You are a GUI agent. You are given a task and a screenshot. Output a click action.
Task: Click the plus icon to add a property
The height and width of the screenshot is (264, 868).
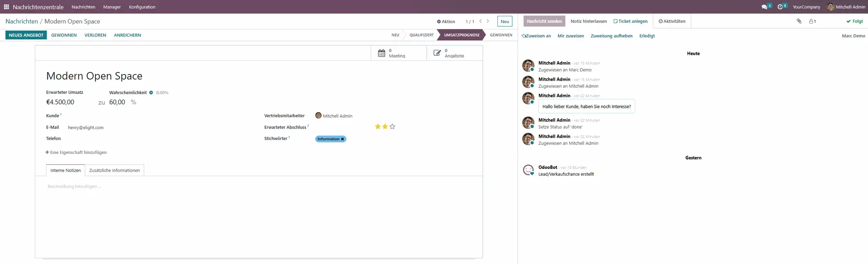47,152
